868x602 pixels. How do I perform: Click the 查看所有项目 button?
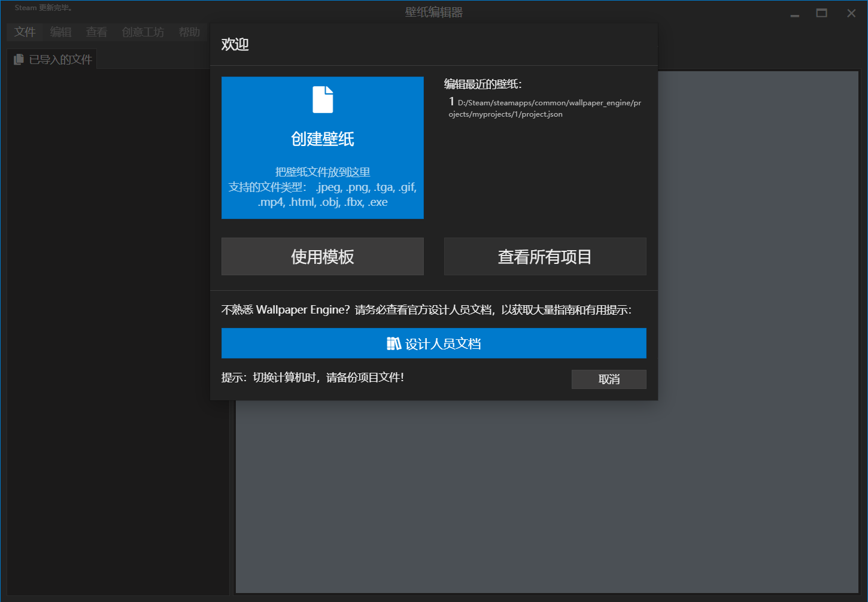545,257
